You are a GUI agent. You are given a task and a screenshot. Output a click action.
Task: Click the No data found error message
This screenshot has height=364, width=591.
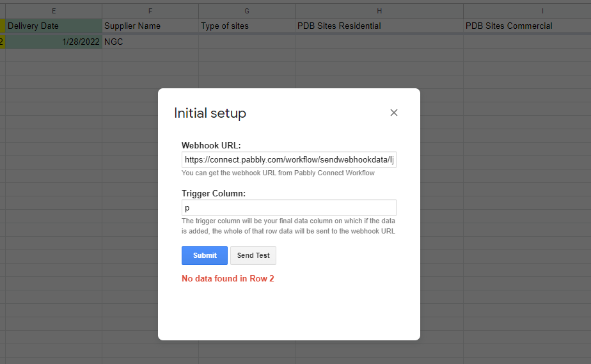[228, 278]
